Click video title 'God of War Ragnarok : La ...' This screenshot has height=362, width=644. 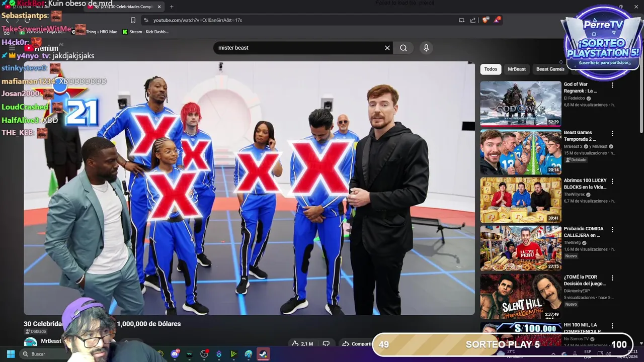[581, 87]
